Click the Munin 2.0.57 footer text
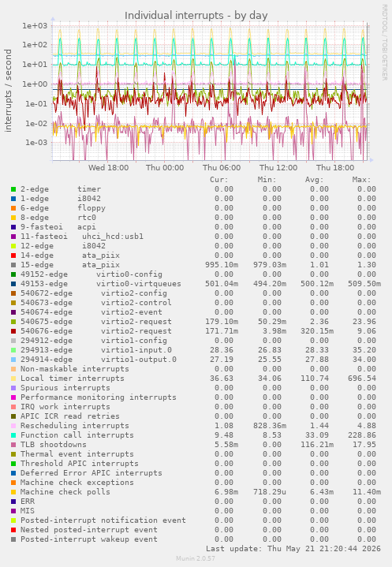Viewport: 392px width, 567px height. click(x=196, y=558)
